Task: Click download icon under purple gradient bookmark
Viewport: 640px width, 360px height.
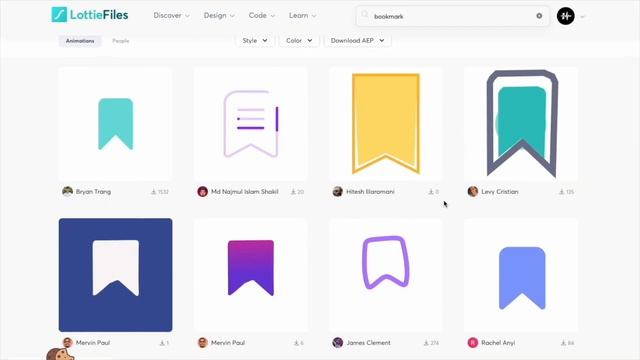Action: (296, 343)
